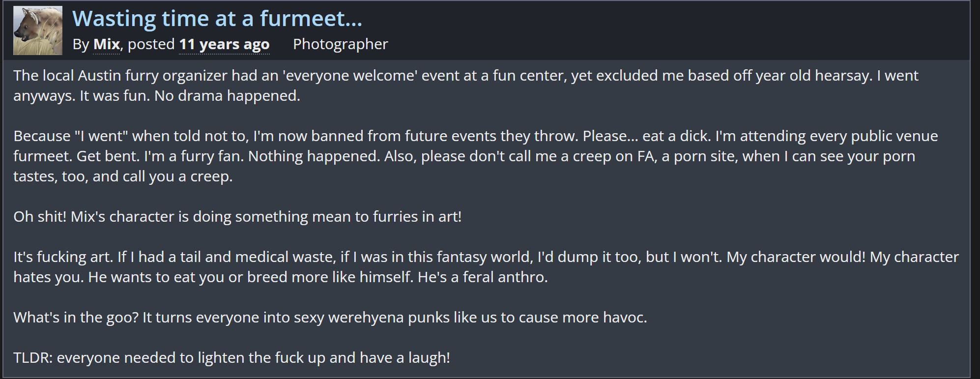
Task: Open the 'Wasting time at a furmeet...' title link
Action: [217, 19]
